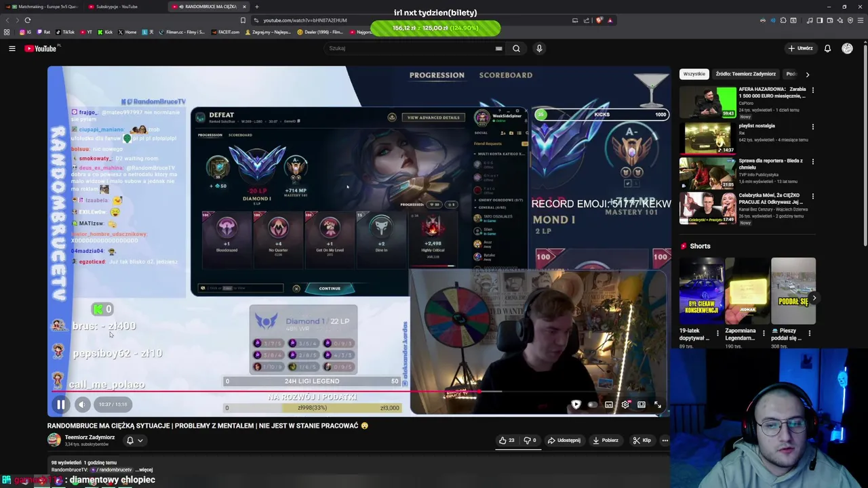Dislike the video with thumbs down
This screenshot has width=868, height=488.
coord(530,441)
